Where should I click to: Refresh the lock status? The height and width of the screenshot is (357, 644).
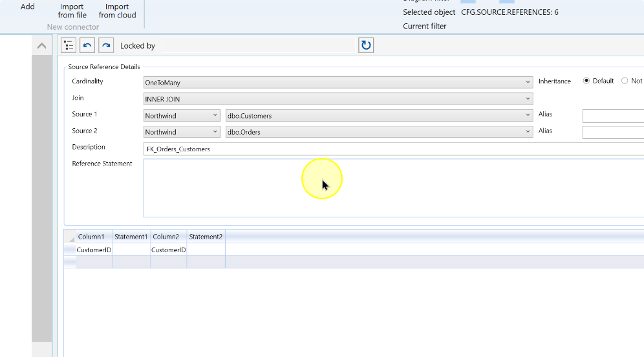point(366,45)
